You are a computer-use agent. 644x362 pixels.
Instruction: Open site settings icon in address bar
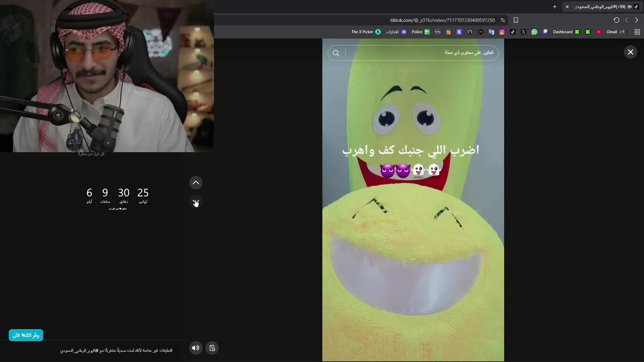pos(503,20)
